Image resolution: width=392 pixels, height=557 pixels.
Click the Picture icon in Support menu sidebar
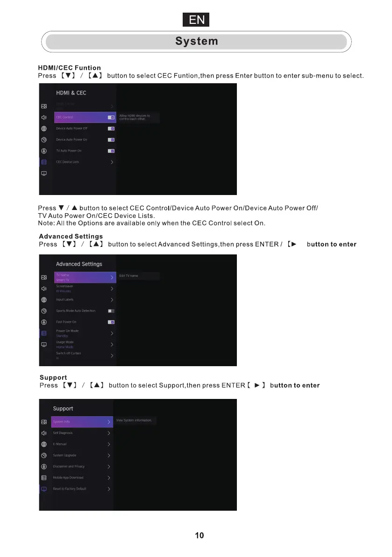(44, 422)
